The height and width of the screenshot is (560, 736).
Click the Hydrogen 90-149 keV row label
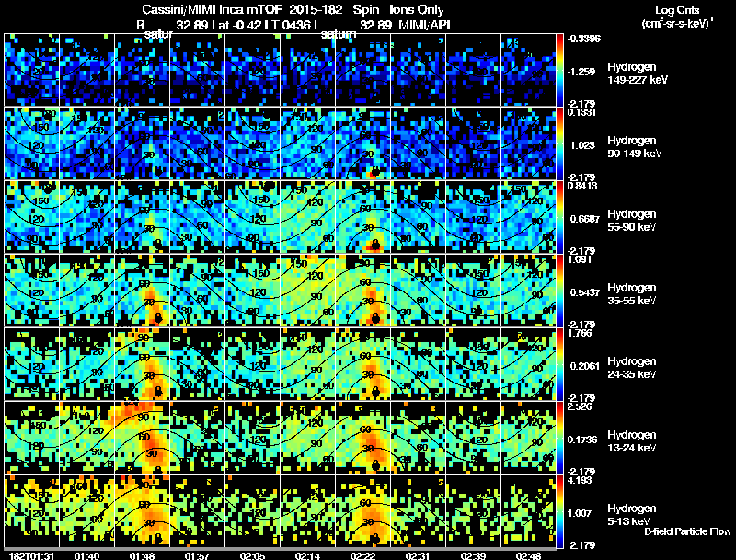[634, 147]
